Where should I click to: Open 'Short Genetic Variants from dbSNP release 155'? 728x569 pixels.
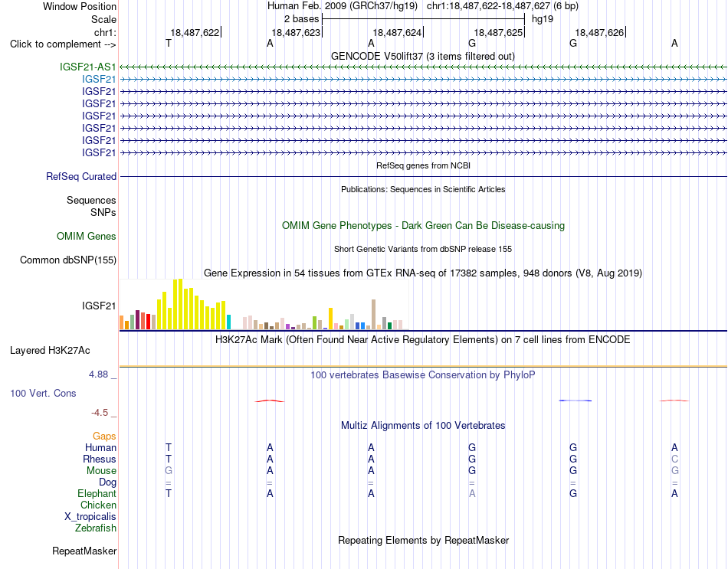(x=423, y=249)
